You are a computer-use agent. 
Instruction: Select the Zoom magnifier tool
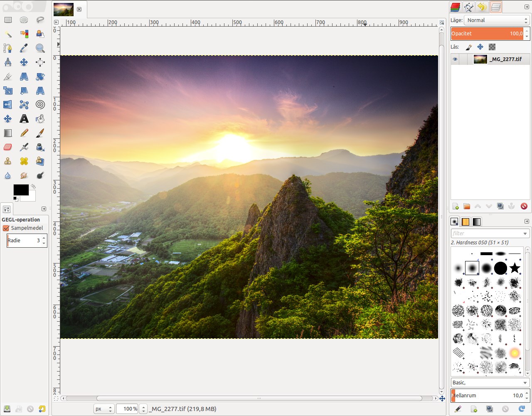(x=40, y=48)
